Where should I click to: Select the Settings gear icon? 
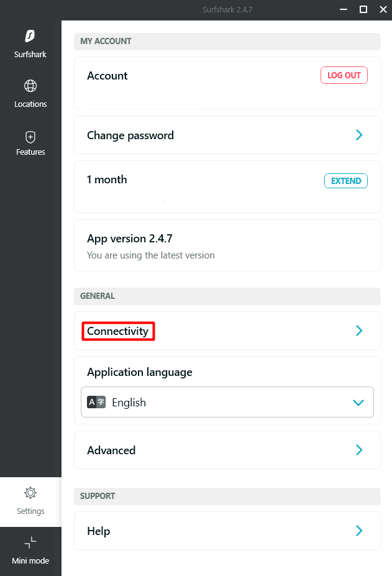[x=30, y=493]
